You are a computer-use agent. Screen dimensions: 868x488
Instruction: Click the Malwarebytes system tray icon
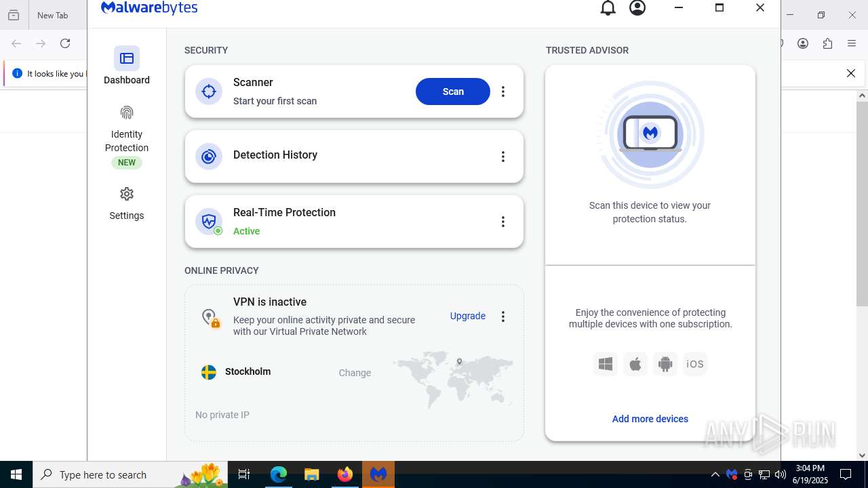tap(731, 474)
